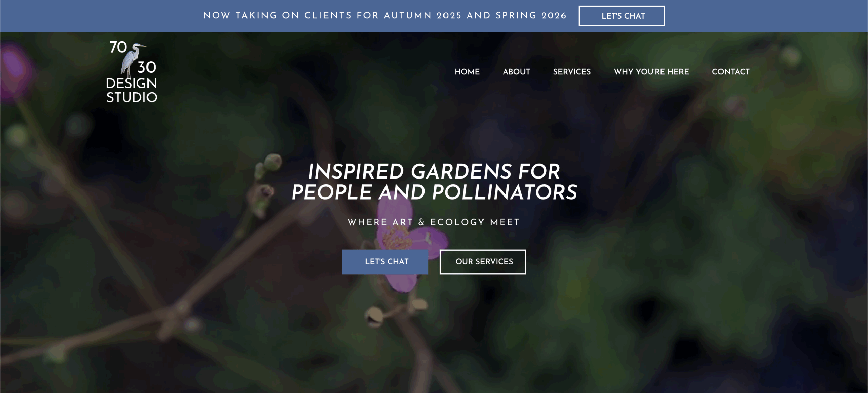Select WHY YOU'RE HERE in navigation
The image size is (868, 393).
pyautogui.click(x=651, y=72)
